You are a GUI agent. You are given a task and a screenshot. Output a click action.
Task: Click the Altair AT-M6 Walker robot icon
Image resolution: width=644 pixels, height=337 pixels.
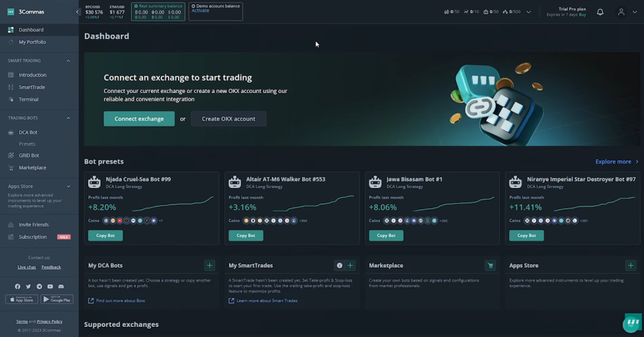(235, 182)
